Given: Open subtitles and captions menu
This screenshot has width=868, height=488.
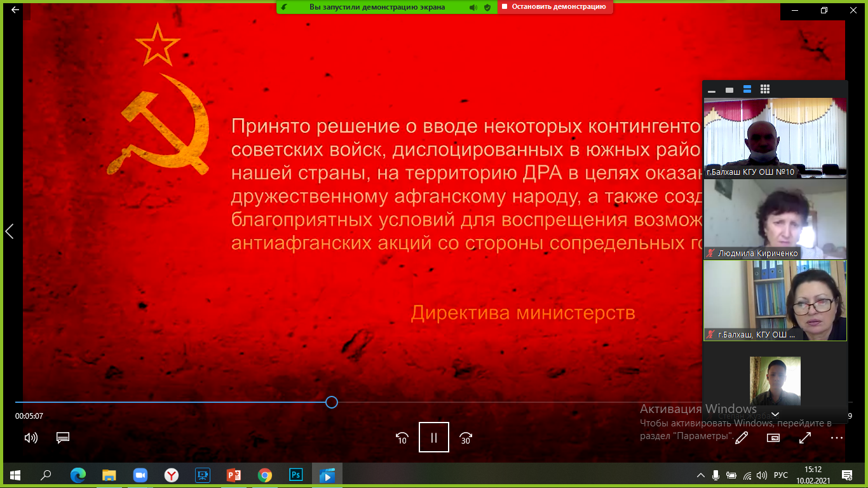Looking at the screenshot, I should point(62,438).
